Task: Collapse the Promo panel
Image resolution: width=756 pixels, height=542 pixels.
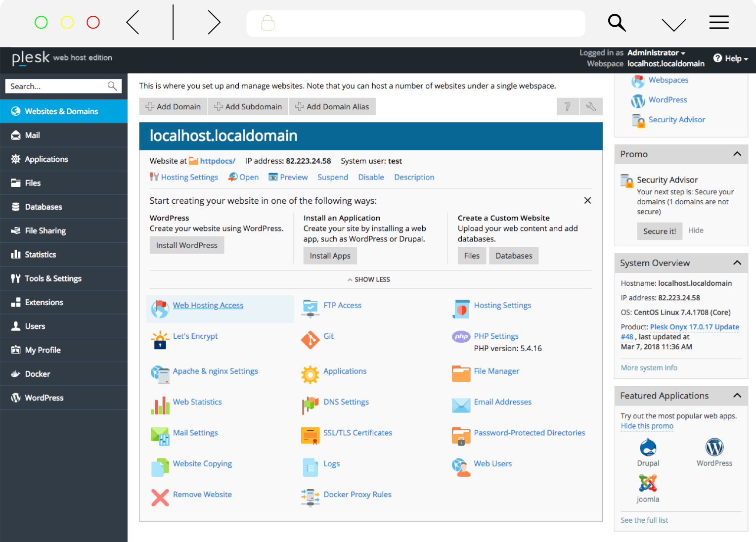Action: [737, 154]
